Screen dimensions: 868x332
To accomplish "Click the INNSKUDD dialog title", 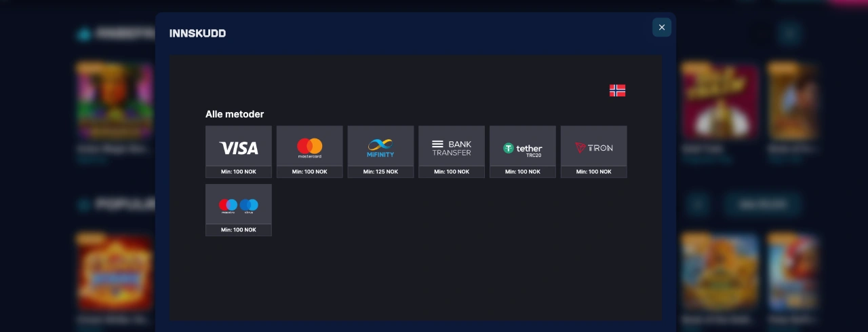I will pos(197,33).
